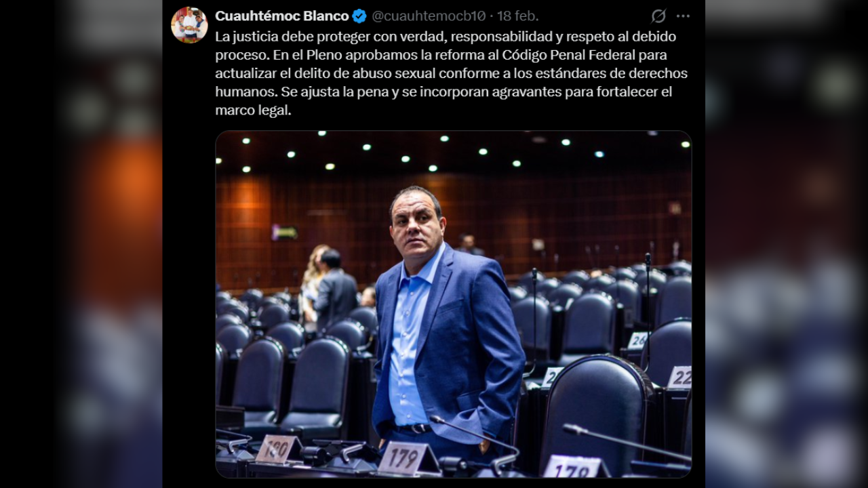Open Cuauhtémoc Blanco's round profile avatar
The height and width of the screenshot is (488, 868).
(189, 25)
